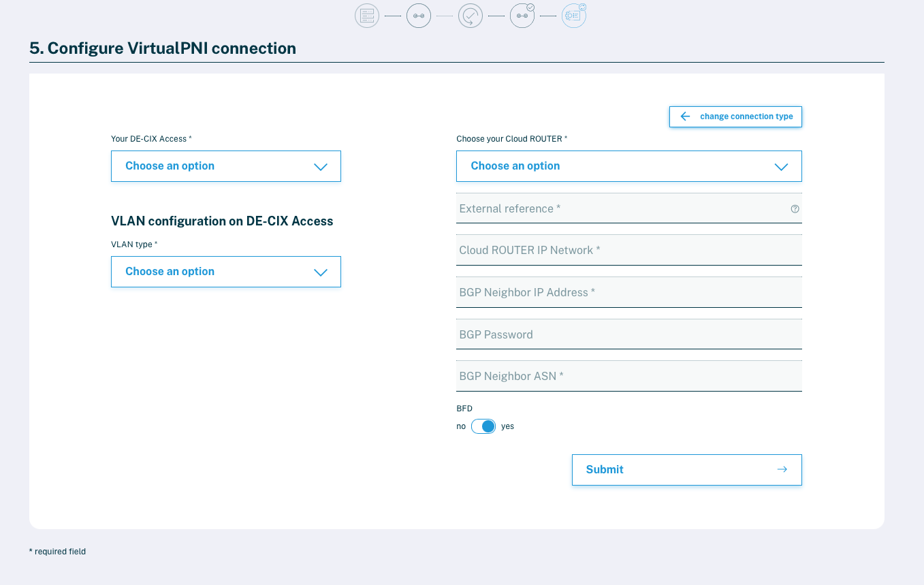
Task: Focus the BGP Neighbor IP Address field
Action: (x=629, y=292)
